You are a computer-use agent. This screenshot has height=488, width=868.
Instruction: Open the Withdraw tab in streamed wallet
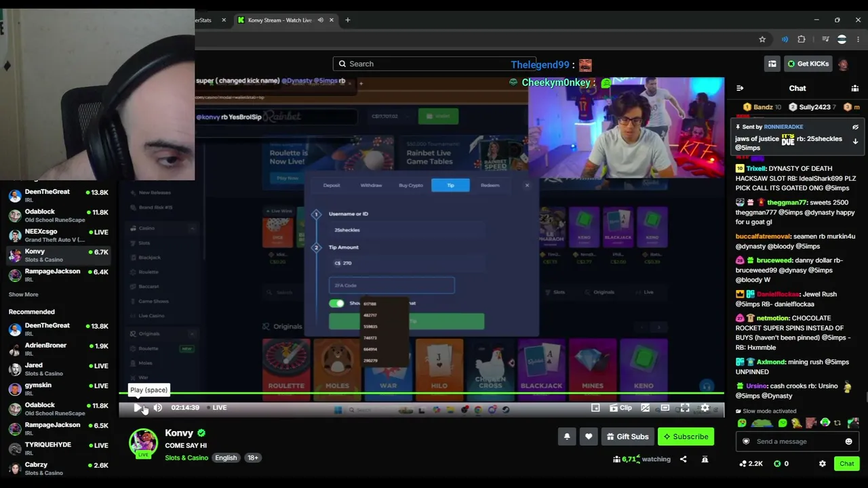[371, 185]
